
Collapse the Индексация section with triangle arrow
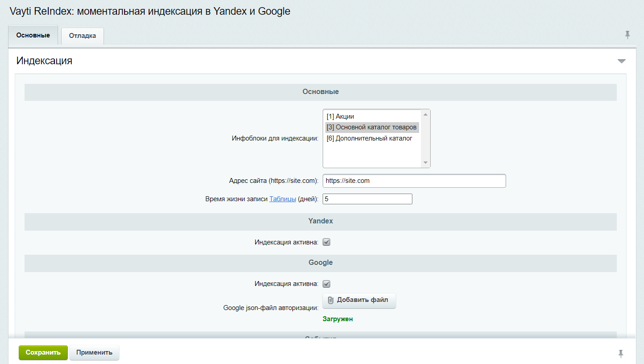pos(621,61)
